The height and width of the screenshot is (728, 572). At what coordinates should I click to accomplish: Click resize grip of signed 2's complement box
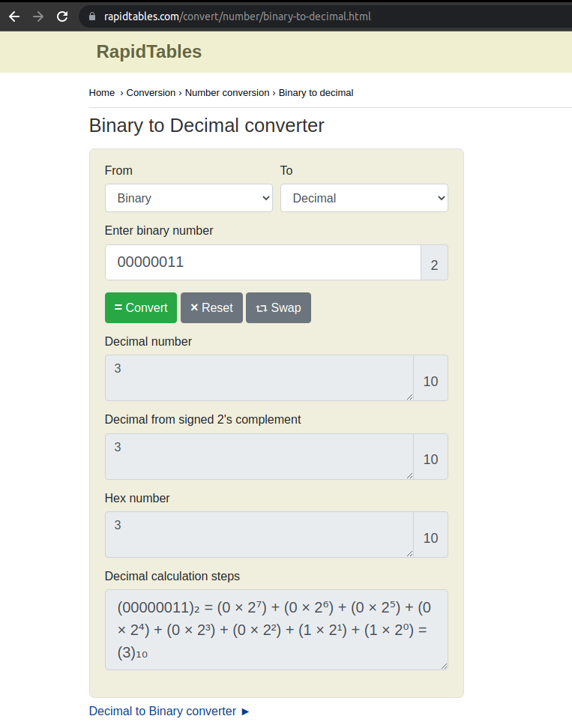(409, 475)
